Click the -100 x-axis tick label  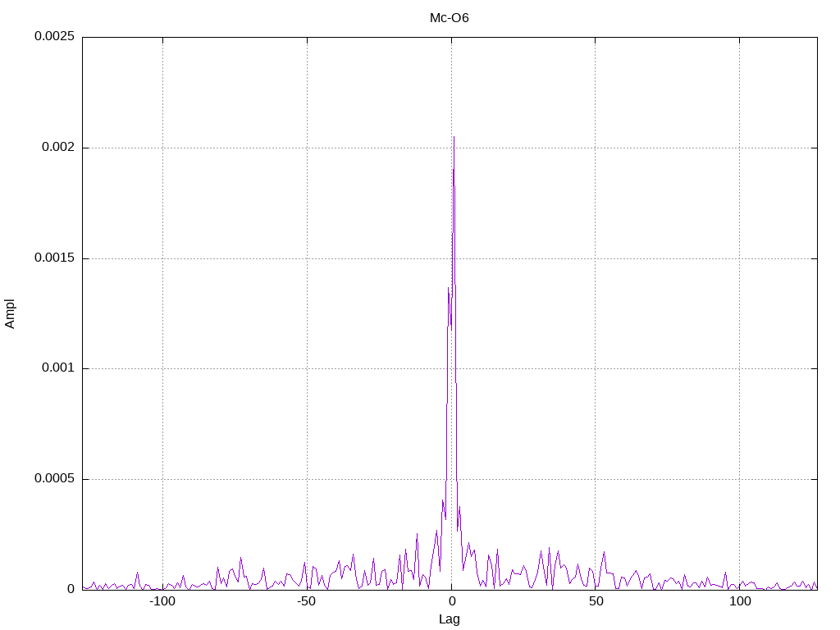point(162,601)
